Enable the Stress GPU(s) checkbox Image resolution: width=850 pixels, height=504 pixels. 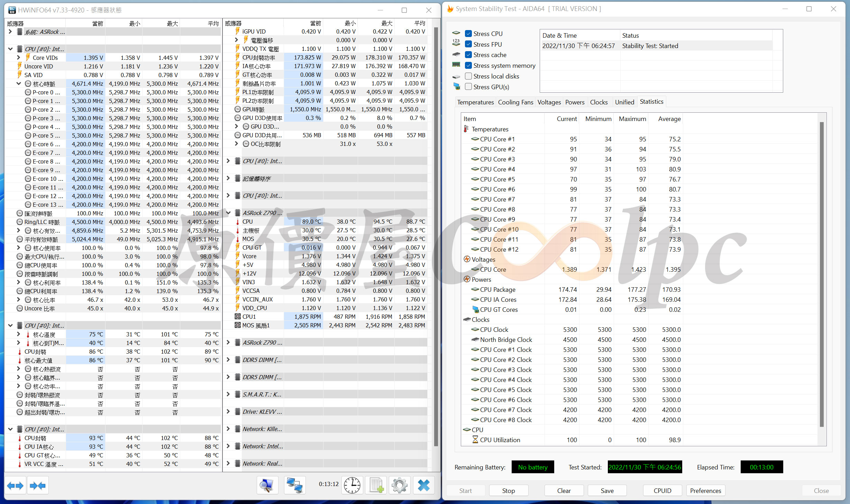(x=468, y=87)
